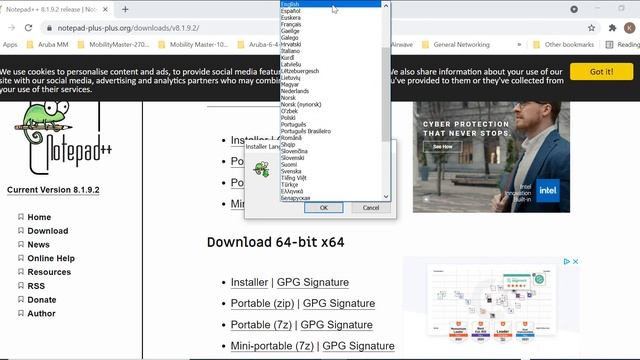Open GPG Signature beside 64-bit Installer
640x360 pixels.
pos(313,282)
